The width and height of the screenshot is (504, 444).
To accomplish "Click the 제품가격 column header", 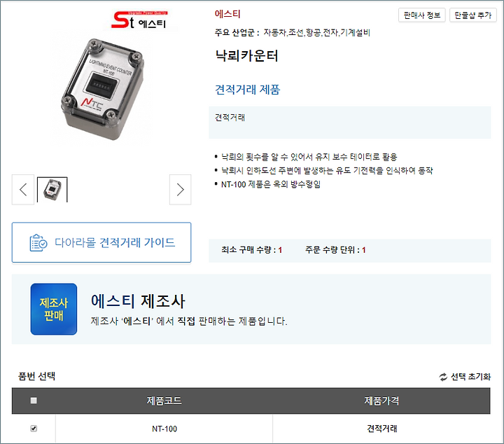I will coord(381,401).
